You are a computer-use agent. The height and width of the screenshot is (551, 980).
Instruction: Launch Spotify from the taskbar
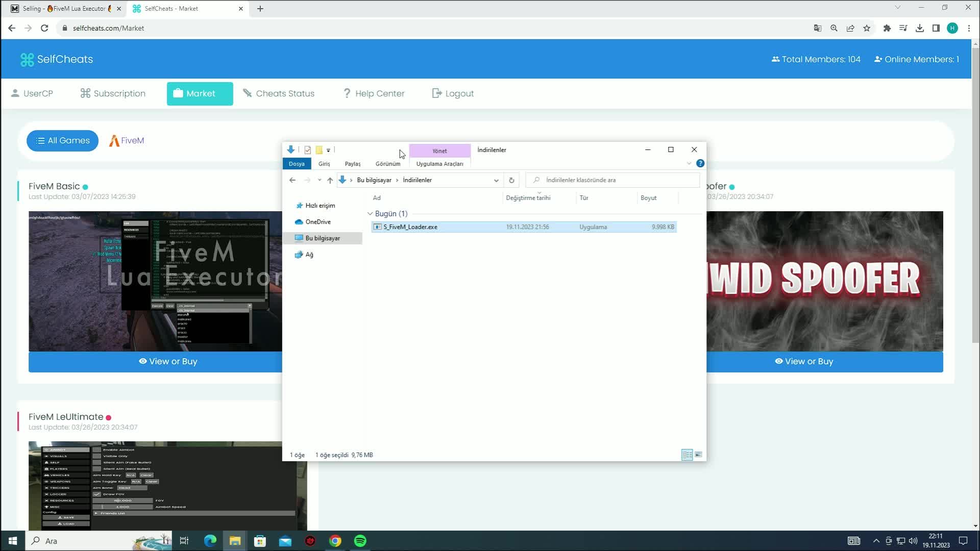click(360, 540)
